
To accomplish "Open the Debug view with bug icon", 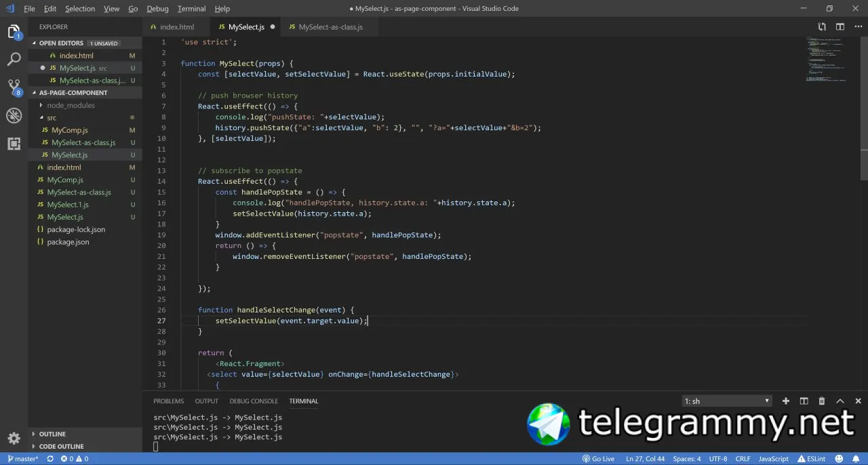I will [14, 116].
